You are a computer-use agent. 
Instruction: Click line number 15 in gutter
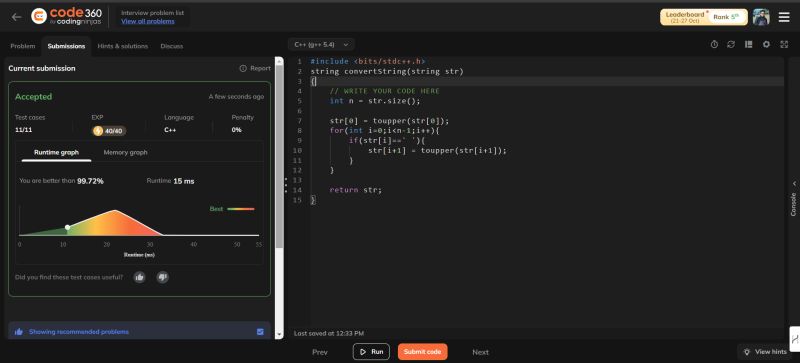tap(297, 200)
